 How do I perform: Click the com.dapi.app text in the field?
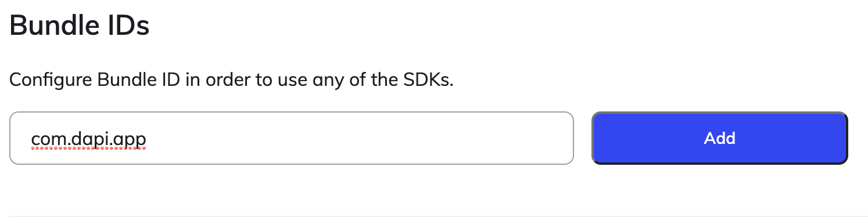(88, 139)
